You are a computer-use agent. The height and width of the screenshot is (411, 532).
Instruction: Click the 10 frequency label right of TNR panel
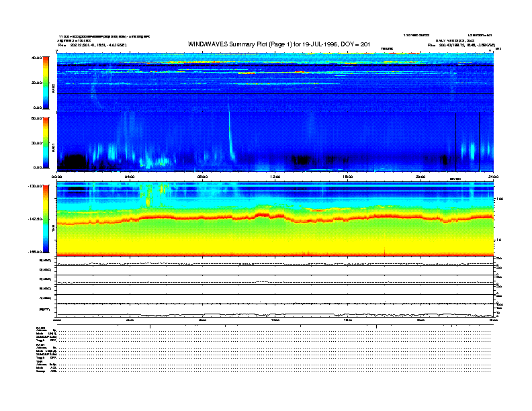499,240
